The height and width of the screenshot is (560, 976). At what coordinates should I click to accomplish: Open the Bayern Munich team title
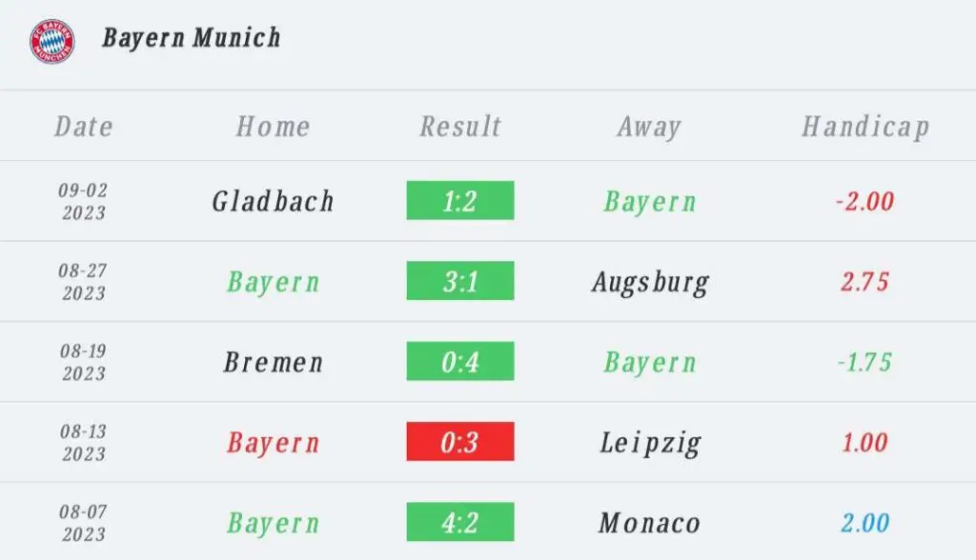[191, 38]
